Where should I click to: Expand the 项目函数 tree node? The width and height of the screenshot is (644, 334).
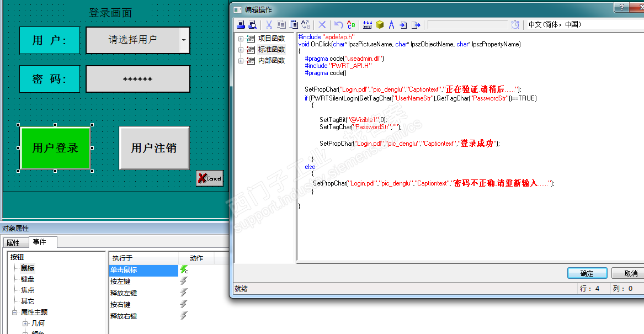pyautogui.click(x=241, y=39)
